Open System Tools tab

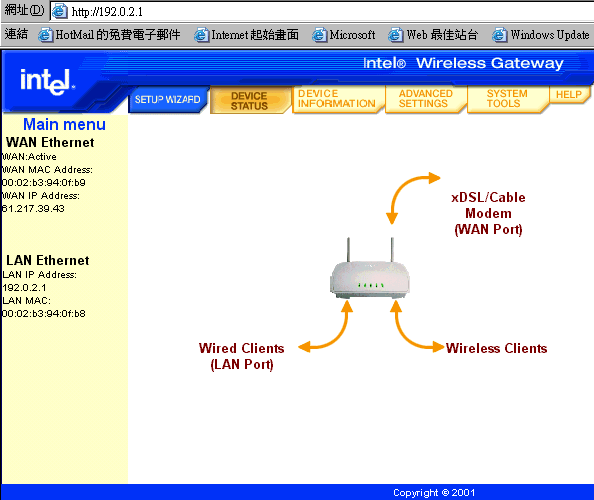coord(507,99)
